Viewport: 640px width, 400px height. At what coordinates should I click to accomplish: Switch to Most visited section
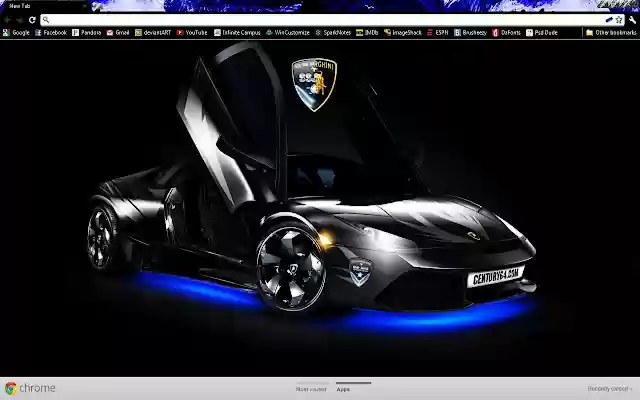point(311,389)
